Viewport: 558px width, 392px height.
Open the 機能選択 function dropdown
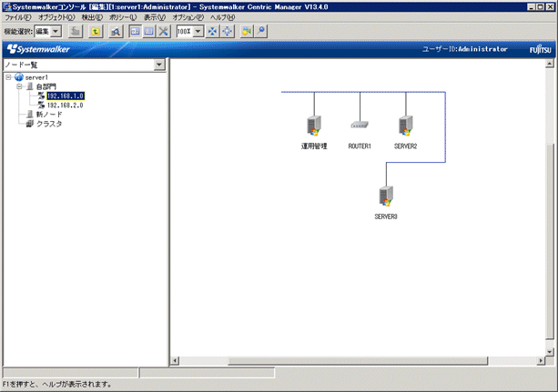(56, 32)
